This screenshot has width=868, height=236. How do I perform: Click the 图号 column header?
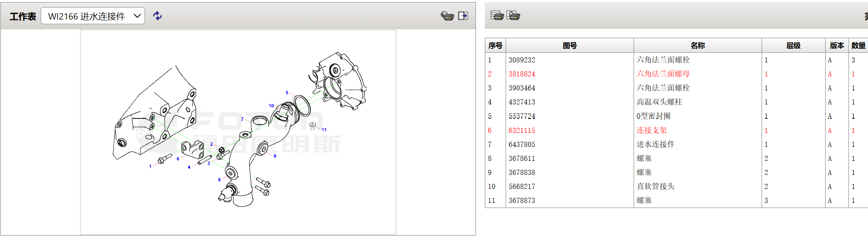(570, 45)
